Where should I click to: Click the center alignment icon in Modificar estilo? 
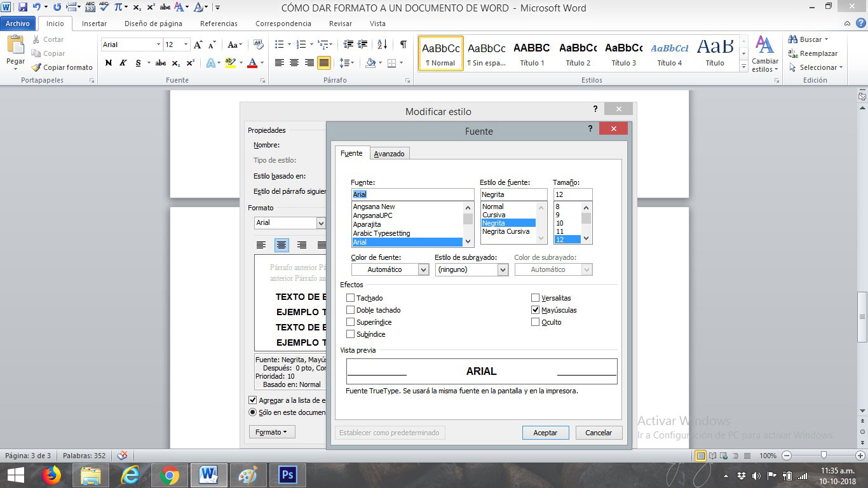pyautogui.click(x=281, y=245)
